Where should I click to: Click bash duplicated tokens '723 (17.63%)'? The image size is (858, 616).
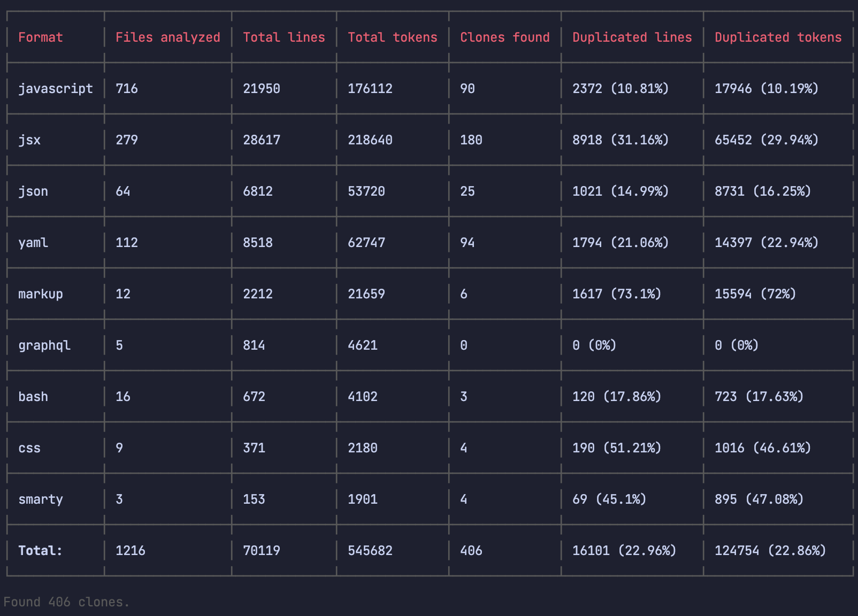coord(760,397)
